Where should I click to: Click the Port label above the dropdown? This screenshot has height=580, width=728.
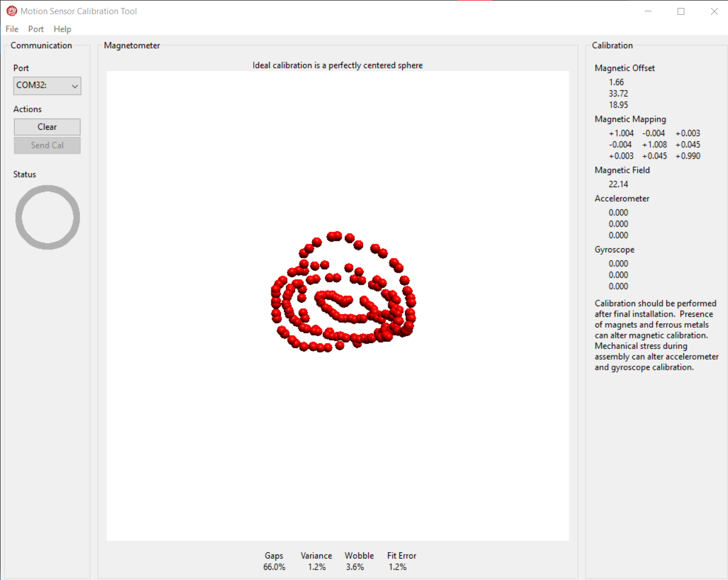[21, 68]
